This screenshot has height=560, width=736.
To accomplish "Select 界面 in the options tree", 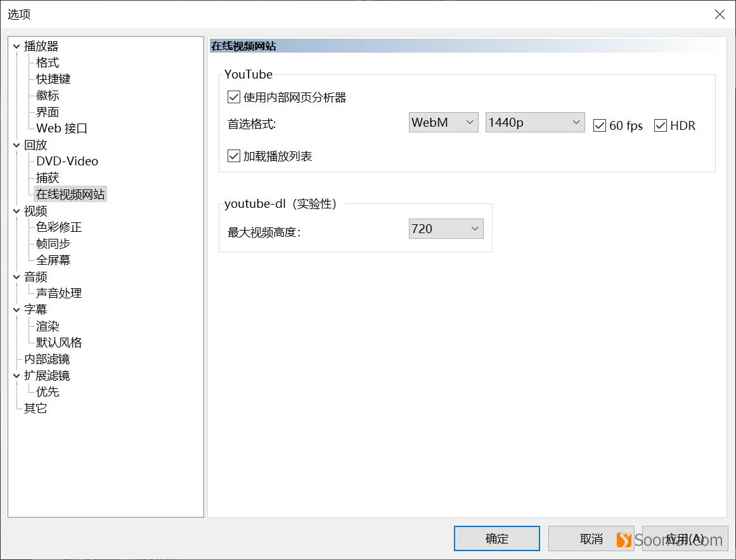I will (48, 112).
